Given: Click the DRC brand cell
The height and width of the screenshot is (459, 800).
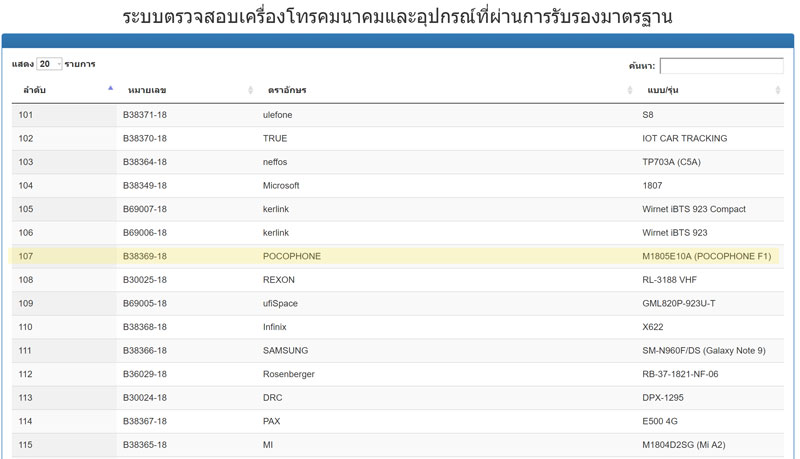Looking at the screenshot, I should pyautogui.click(x=272, y=397).
